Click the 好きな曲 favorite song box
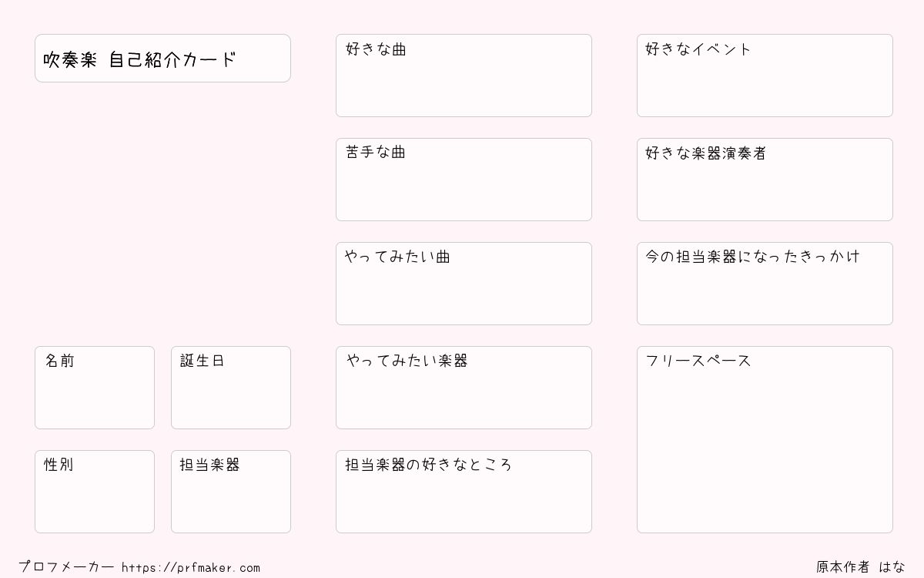 coord(464,76)
